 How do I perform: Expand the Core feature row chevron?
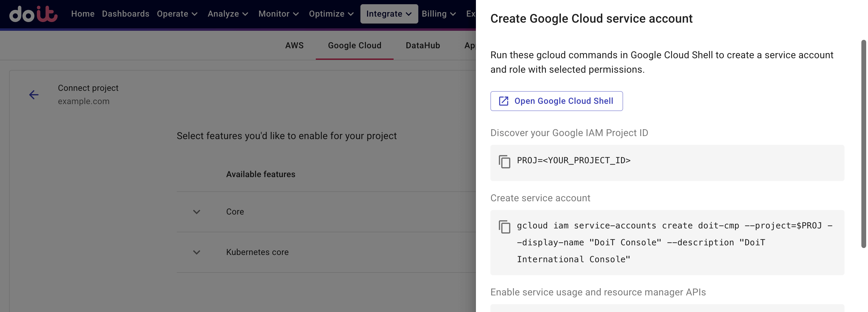click(x=196, y=212)
